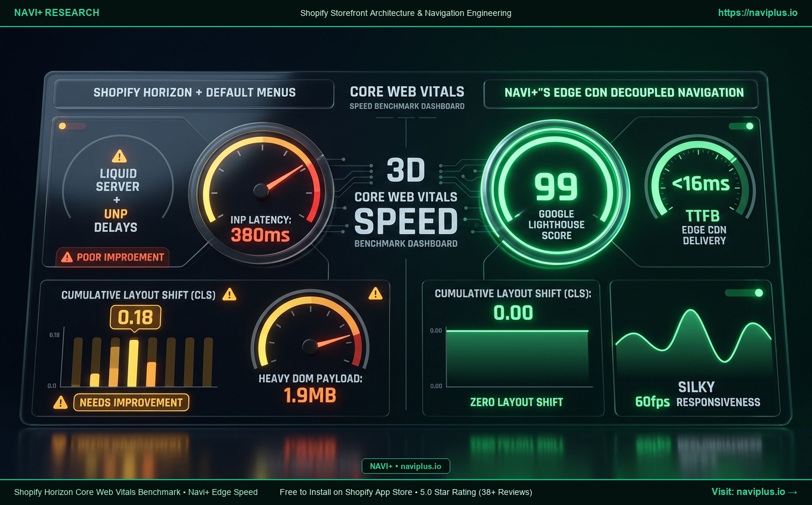Click the 0.18 value callout above the bars

[x=135, y=317]
